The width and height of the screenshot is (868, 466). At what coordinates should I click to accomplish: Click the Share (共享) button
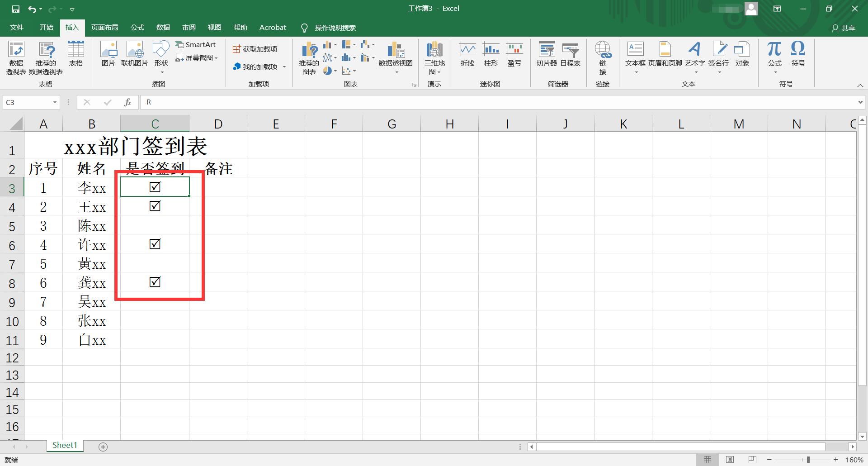pyautogui.click(x=844, y=28)
